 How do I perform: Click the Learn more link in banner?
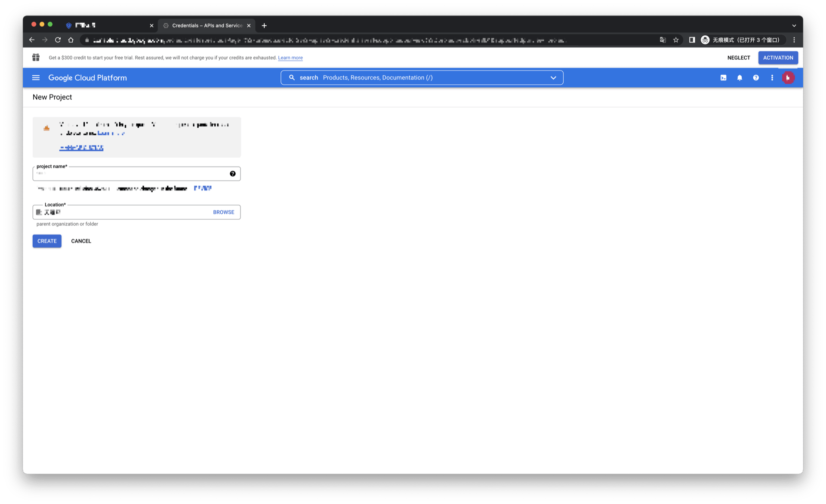(x=290, y=58)
